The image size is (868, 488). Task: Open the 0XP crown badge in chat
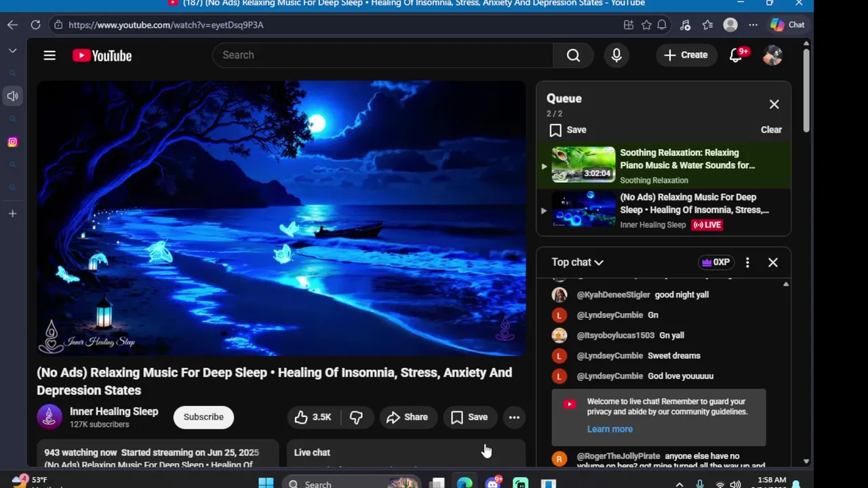pyautogui.click(x=716, y=262)
